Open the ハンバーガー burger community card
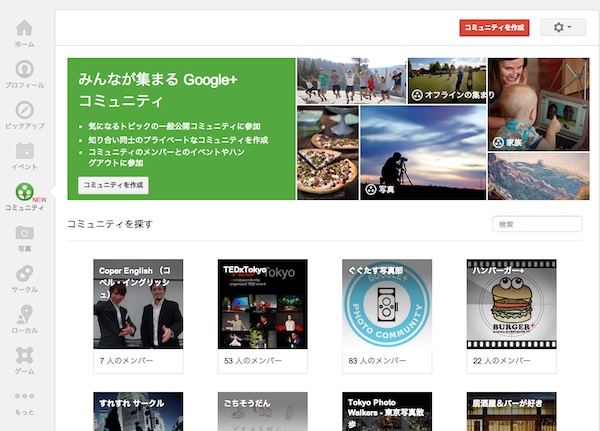Image resolution: width=600 pixels, height=431 pixels. [511, 304]
